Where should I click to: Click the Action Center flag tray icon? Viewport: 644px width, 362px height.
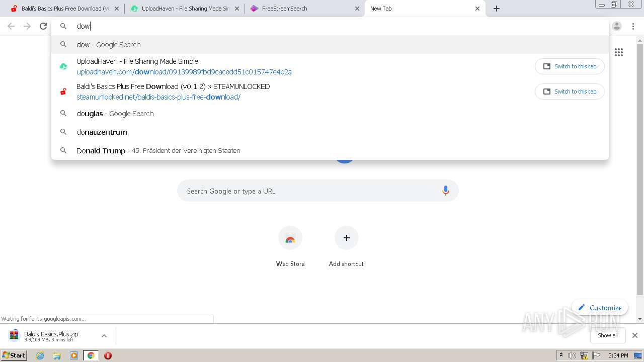(x=596, y=355)
